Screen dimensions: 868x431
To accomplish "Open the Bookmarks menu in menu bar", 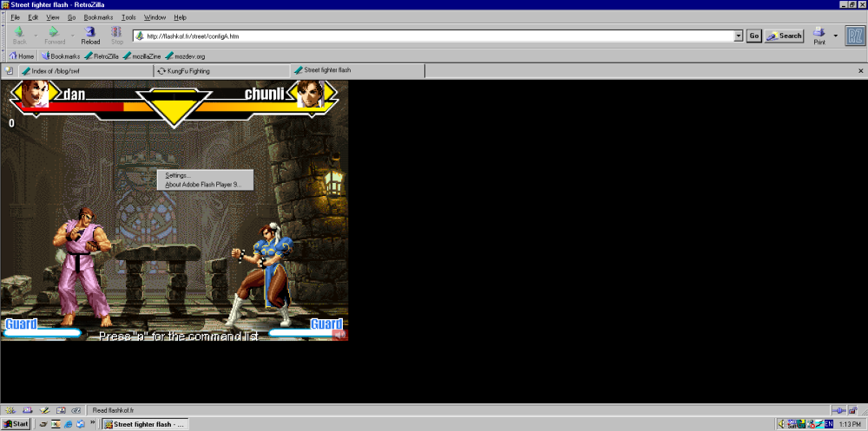I will coord(98,17).
